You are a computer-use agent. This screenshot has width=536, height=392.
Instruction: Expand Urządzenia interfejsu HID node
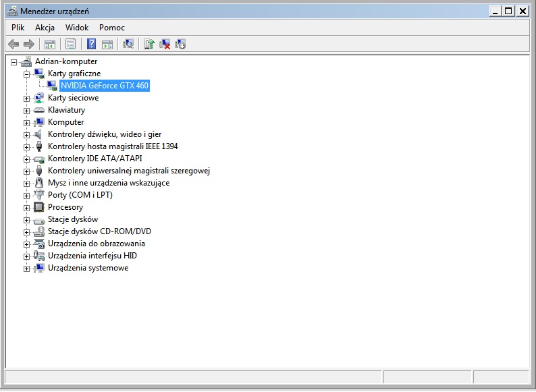pyautogui.click(x=26, y=256)
